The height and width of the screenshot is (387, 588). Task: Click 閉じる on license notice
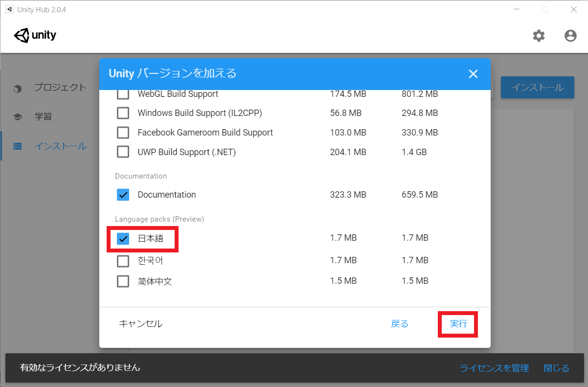tap(556, 368)
